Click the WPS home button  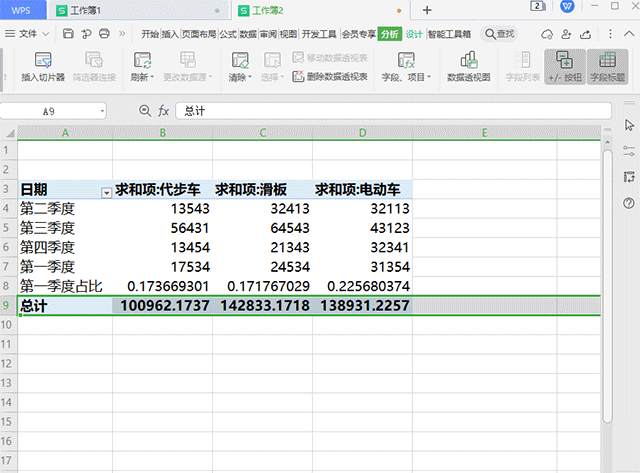click(21, 10)
